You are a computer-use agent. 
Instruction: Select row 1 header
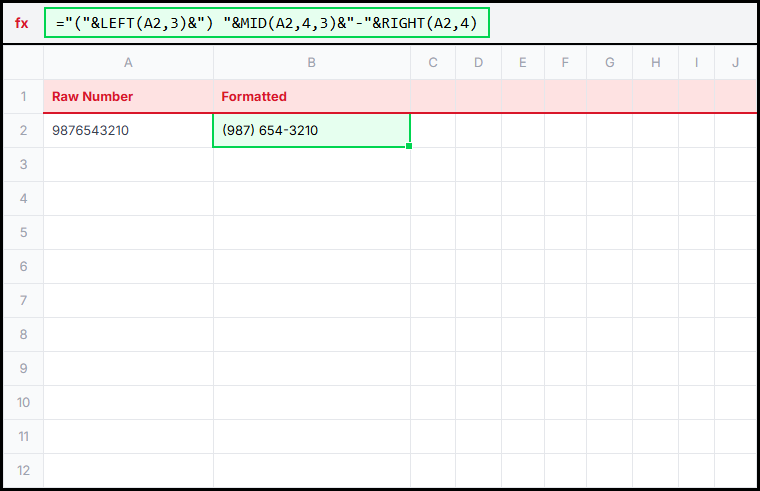point(23,97)
